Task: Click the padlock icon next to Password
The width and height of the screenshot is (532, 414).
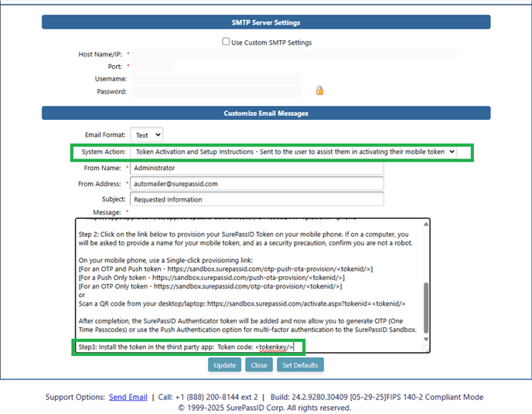Action: (x=319, y=91)
